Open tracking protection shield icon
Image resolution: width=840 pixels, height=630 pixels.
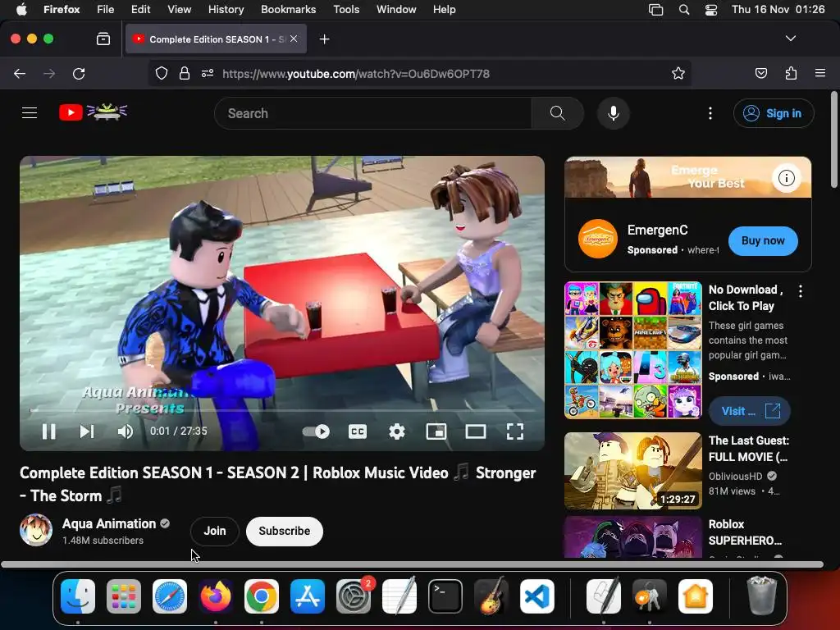tap(162, 73)
